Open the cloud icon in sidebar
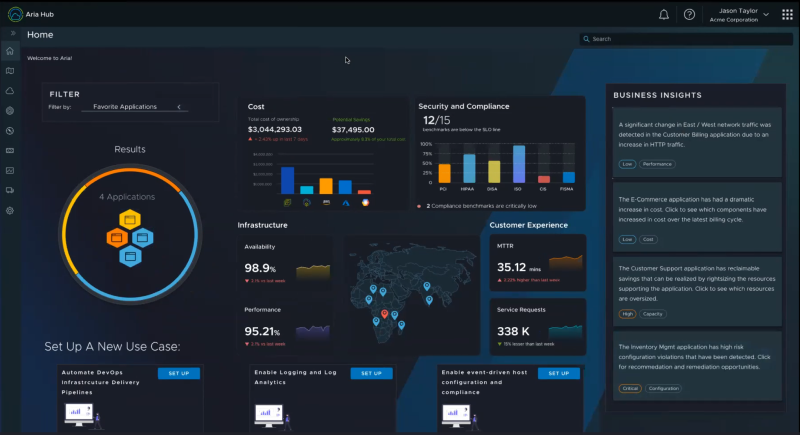800x435 pixels. click(10, 91)
